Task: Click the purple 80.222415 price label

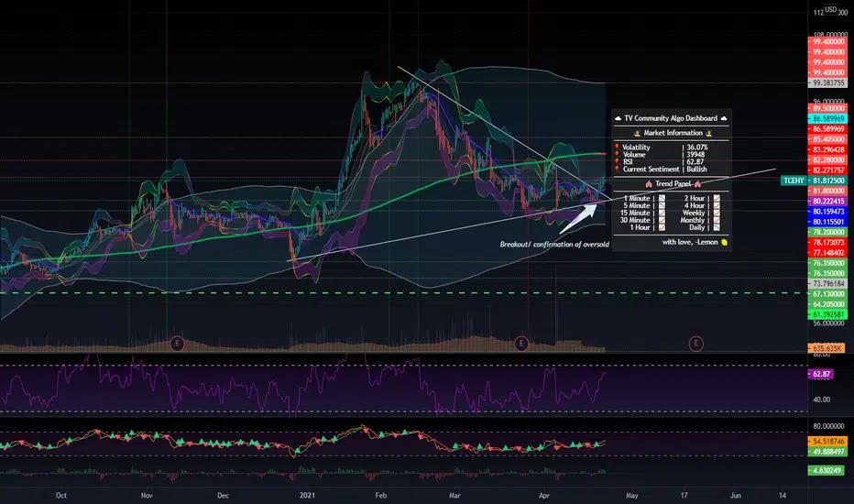Action: click(x=827, y=201)
